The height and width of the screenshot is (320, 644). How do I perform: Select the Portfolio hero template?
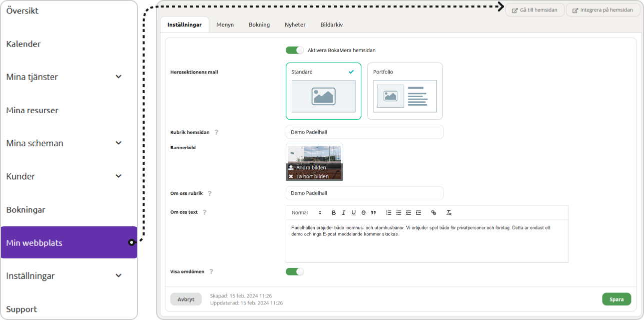405,91
